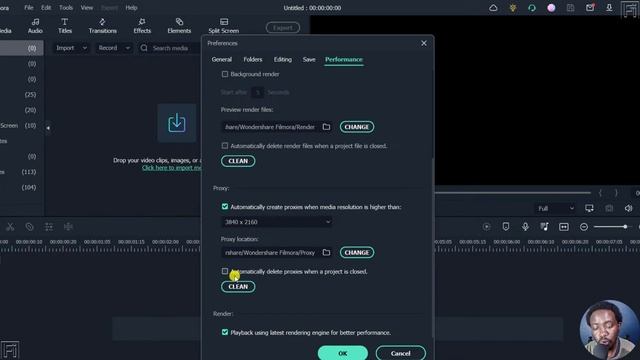Click CLEAN under delete proxies option

238,287
